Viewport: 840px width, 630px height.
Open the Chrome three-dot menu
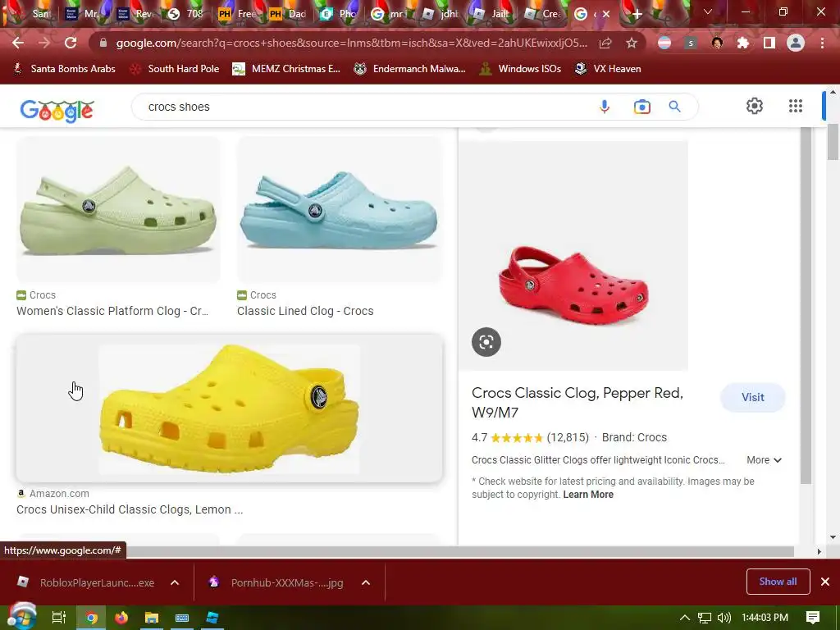coord(822,43)
